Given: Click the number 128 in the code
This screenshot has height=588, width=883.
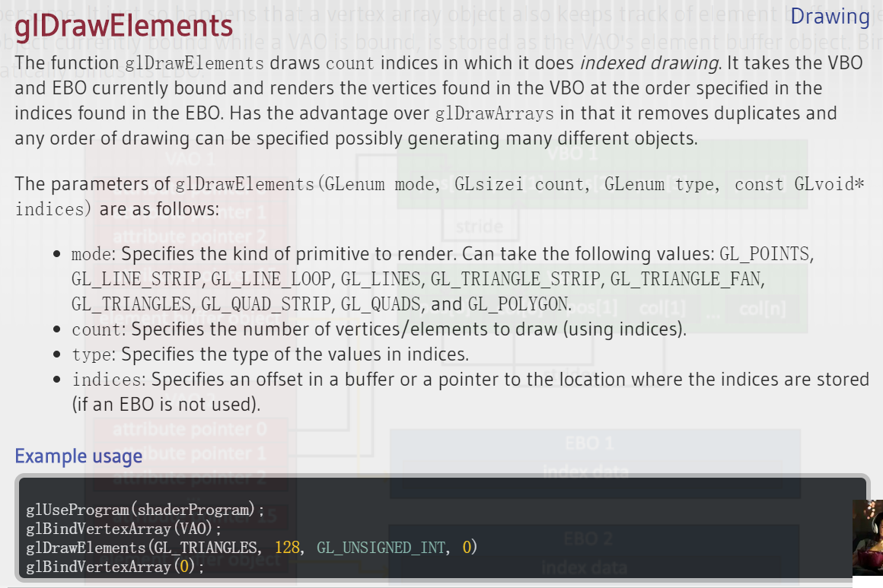Looking at the screenshot, I should [287, 548].
